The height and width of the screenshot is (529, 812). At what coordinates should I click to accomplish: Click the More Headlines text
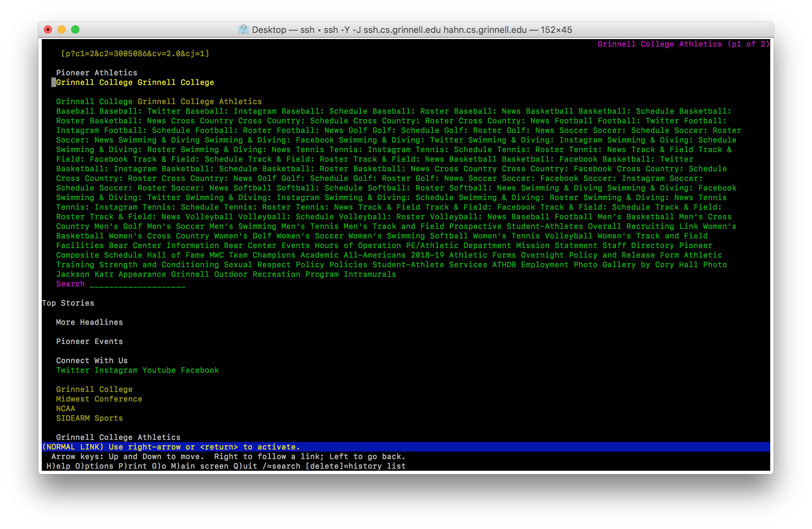89,322
